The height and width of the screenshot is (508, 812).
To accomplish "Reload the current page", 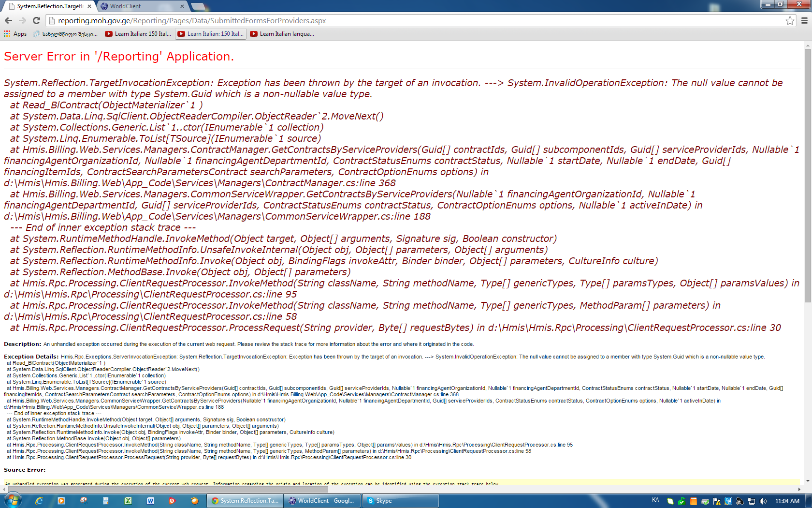I will pos(36,20).
